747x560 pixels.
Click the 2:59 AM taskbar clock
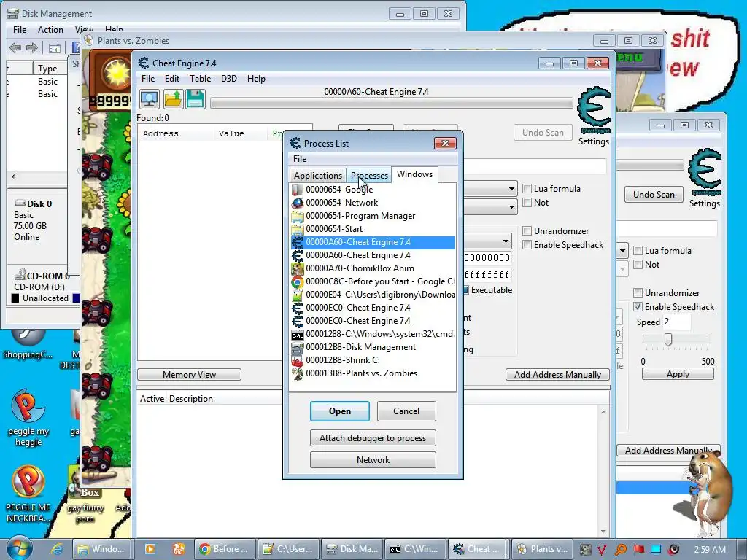point(710,549)
